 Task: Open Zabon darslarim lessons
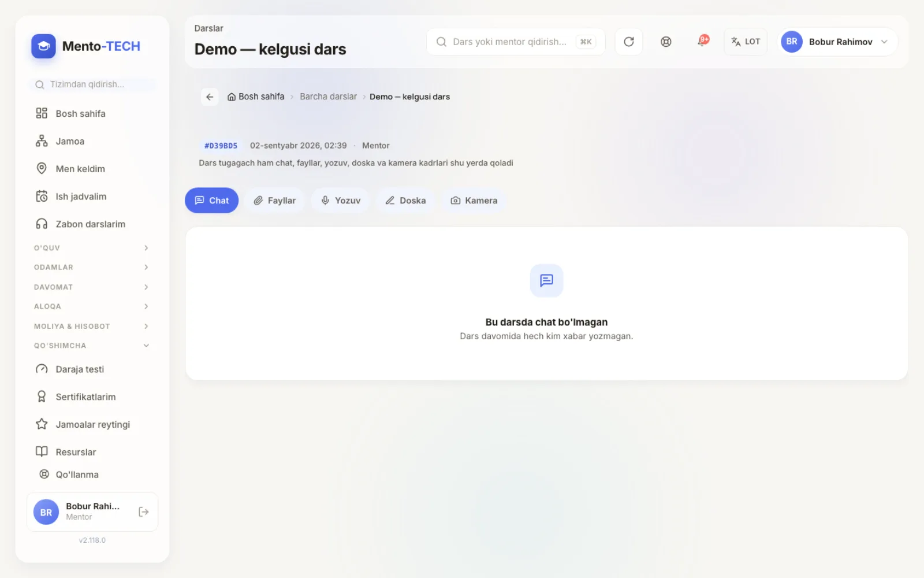pos(92,224)
